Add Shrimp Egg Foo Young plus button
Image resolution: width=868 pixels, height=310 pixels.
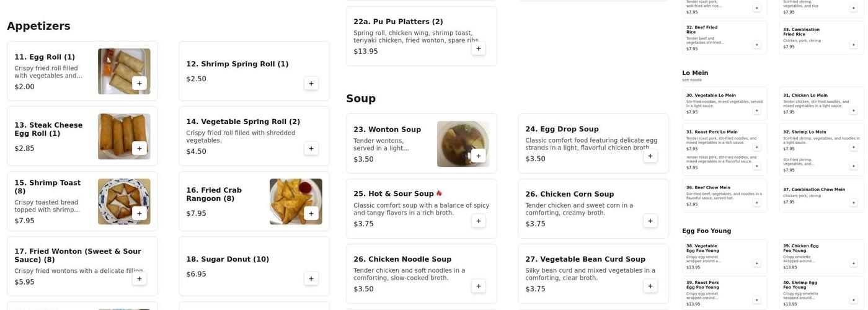click(x=853, y=300)
